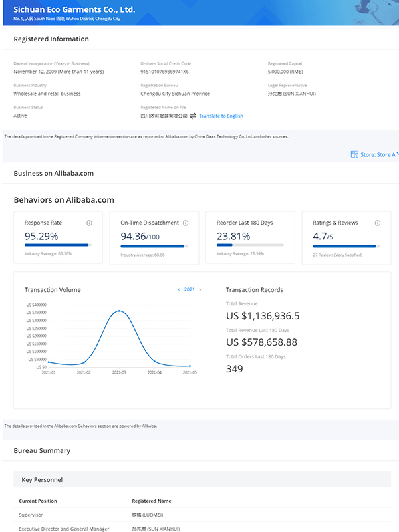The image size is (399, 532).
Task: Click the 4.7/5 rating value
Action: (x=323, y=236)
